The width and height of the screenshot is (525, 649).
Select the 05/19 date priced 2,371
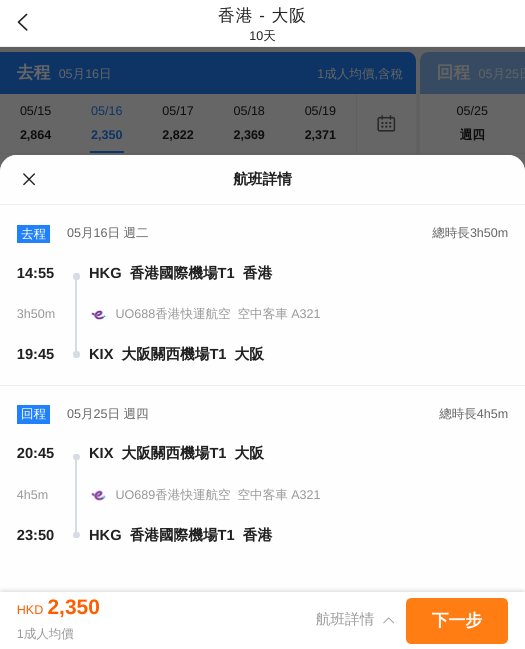click(x=320, y=123)
